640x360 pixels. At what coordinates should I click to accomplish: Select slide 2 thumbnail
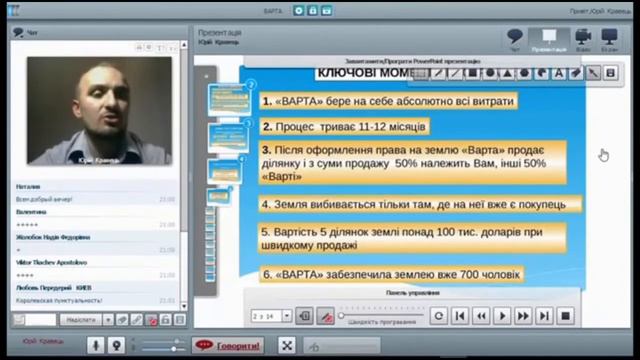click(229, 100)
